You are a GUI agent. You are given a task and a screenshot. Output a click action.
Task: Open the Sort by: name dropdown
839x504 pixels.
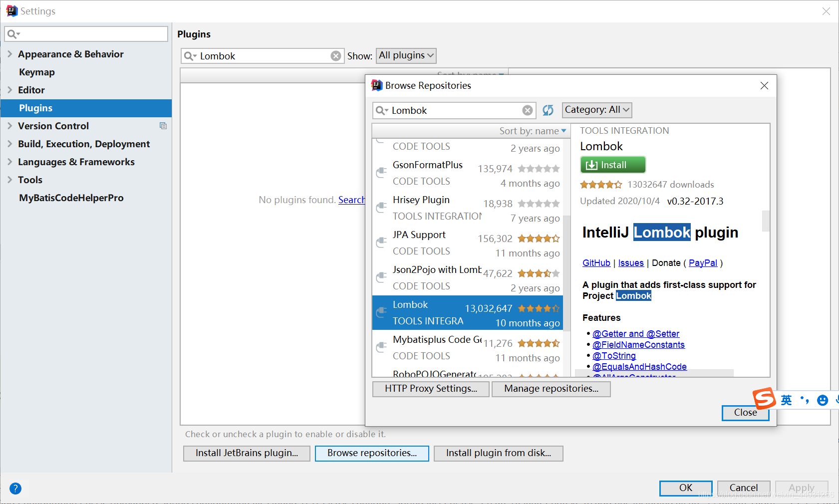(x=533, y=131)
